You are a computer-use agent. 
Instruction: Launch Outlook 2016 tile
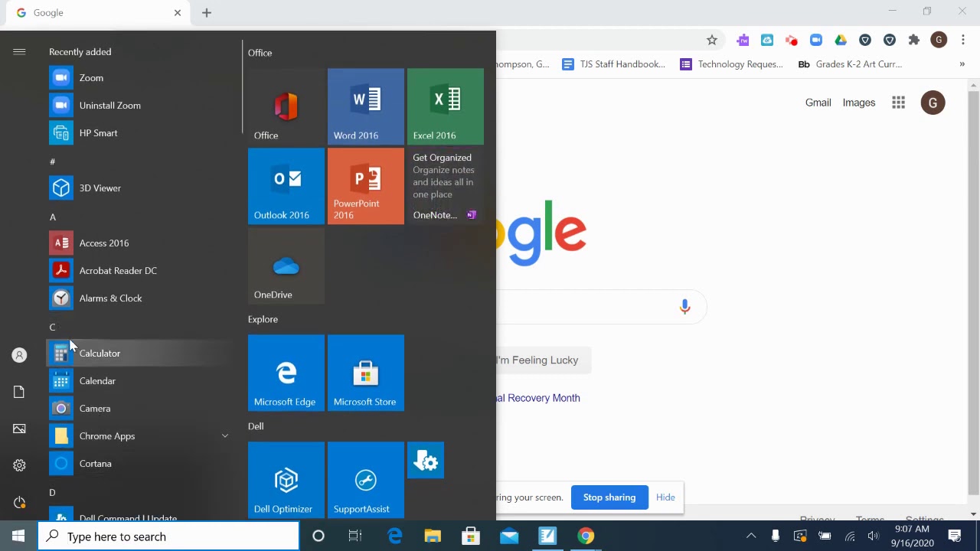tap(286, 186)
